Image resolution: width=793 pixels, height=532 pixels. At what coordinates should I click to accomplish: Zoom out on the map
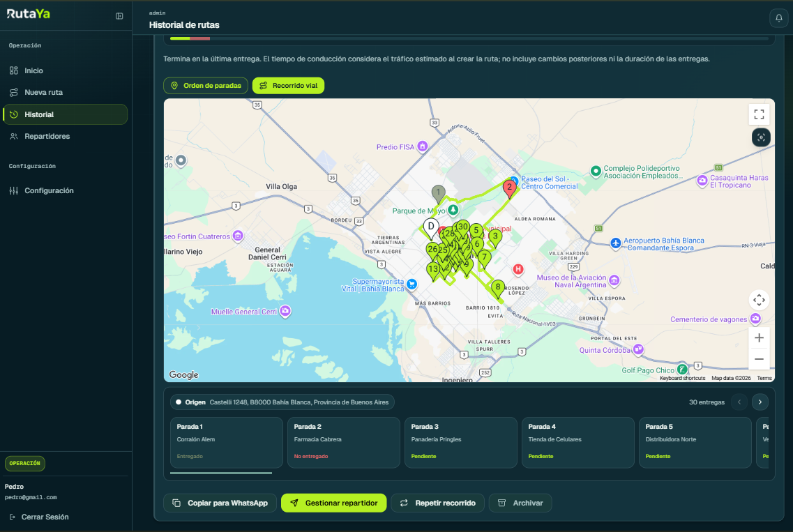759,359
